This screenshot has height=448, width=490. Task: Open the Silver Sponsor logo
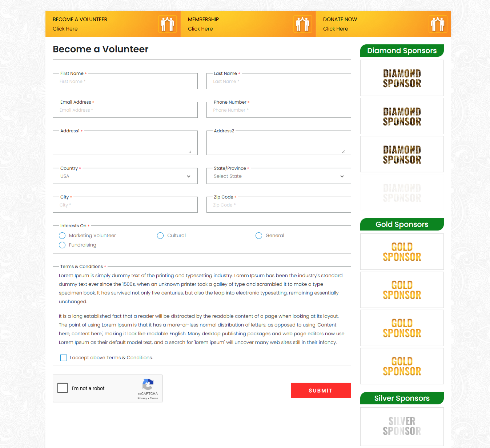point(402,426)
